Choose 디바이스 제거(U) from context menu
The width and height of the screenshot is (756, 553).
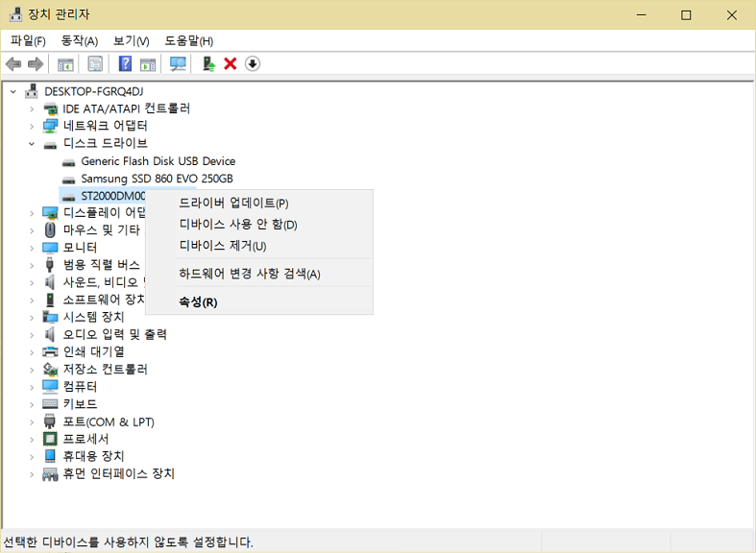[x=259, y=246]
